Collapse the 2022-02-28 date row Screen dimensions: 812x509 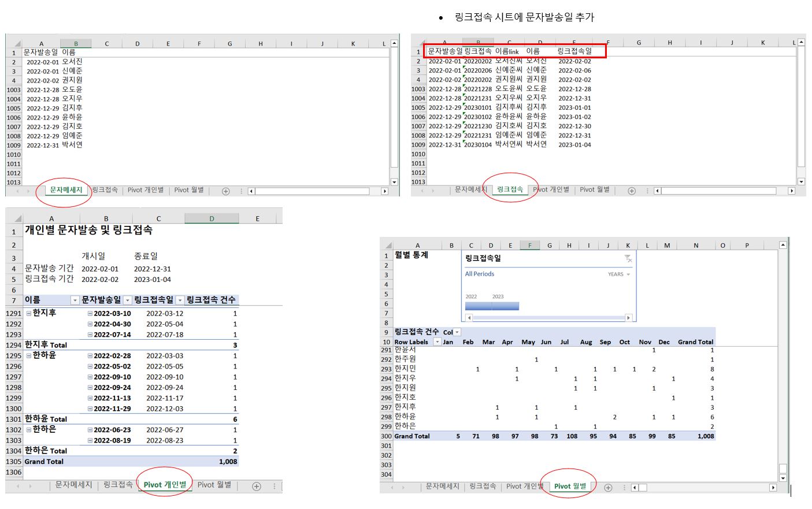tap(90, 356)
